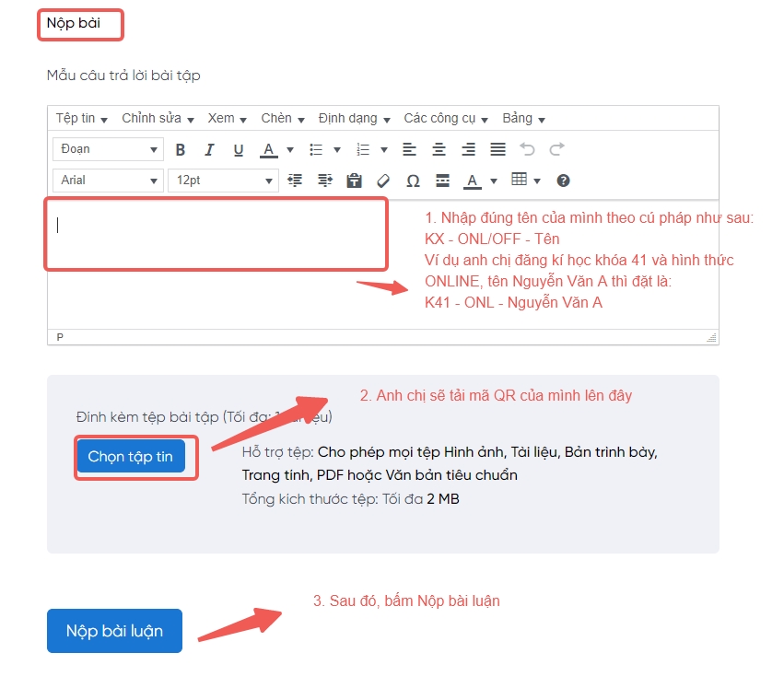The width and height of the screenshot is (784, 688).
Task: Align text to the left
Action: pyautogui.click(x=410, y=149)
